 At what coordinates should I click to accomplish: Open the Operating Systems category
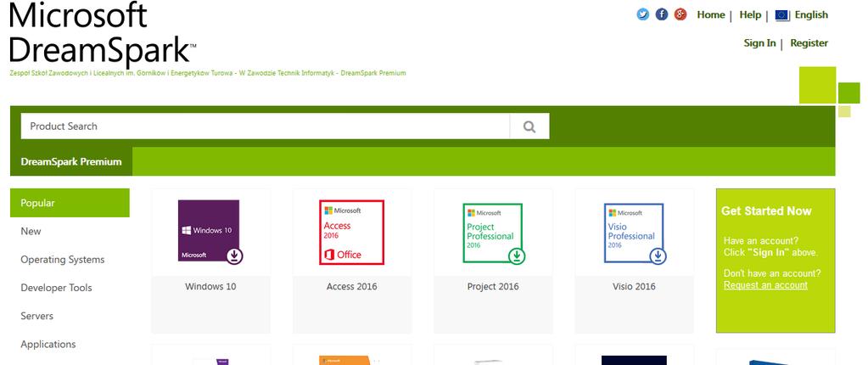click(x=63, y=260)
